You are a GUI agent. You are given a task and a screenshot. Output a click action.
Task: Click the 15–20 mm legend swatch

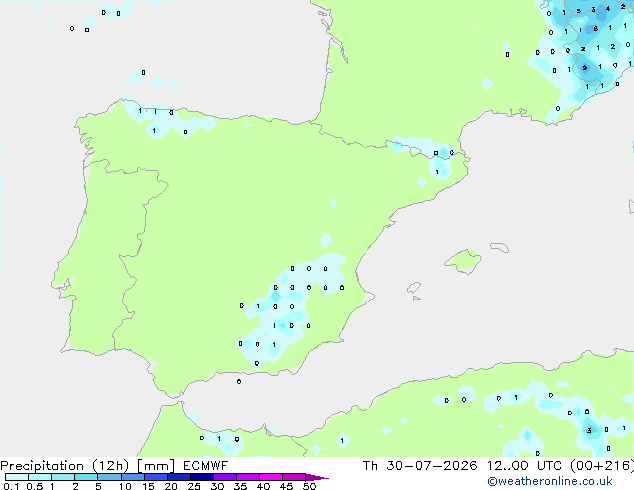coord(156,477)
